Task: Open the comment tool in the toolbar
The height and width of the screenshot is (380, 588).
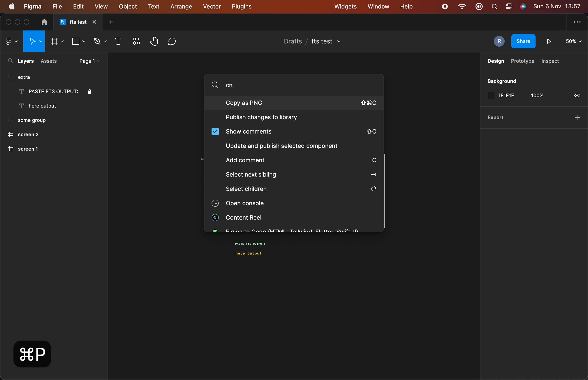Action: (172, 41)
